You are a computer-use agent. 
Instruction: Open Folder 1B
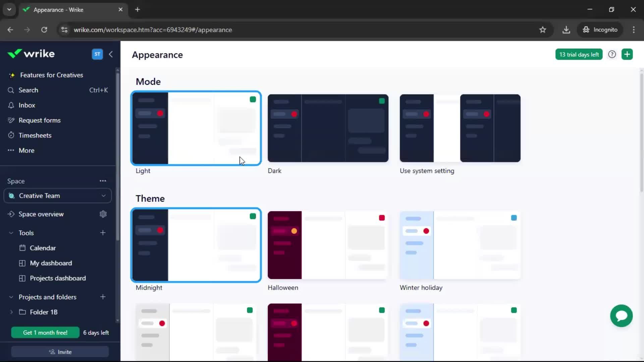coord(44,312)
